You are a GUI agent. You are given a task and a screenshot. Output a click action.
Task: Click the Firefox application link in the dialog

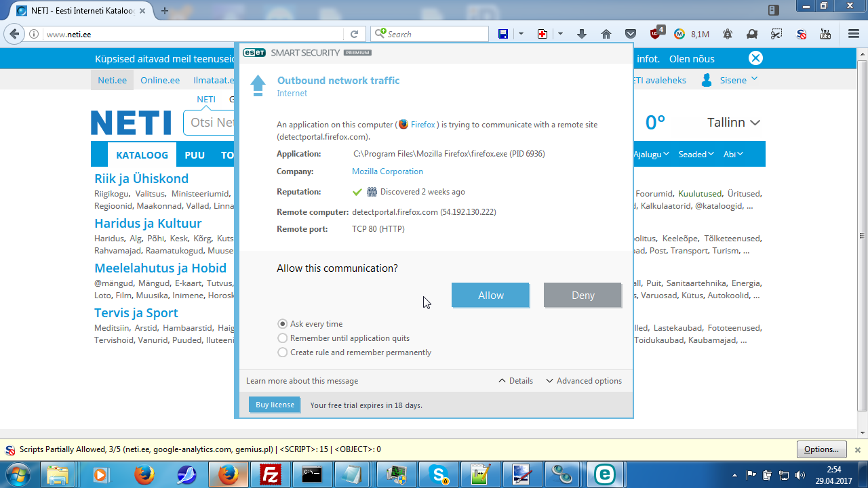point(418,125)
